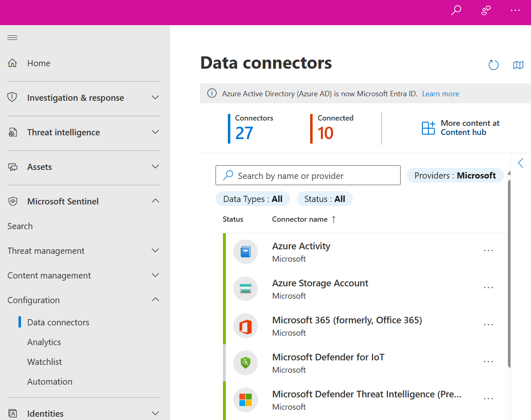
Task: Expand Threat management chevron
Action: point(155,251)
